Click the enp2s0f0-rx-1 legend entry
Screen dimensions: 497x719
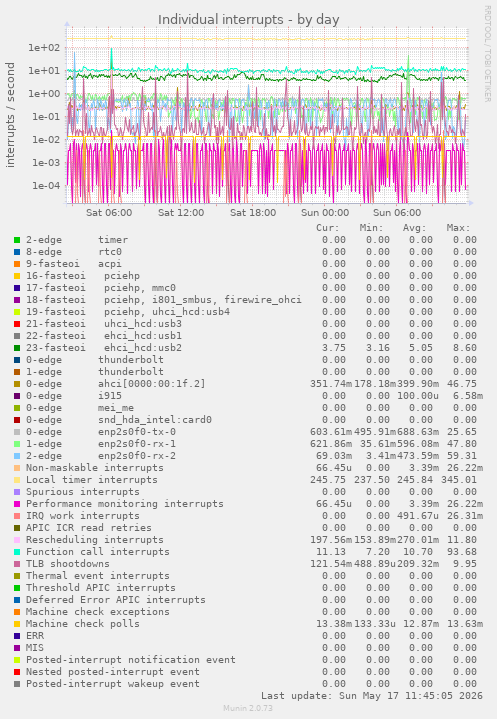pos(137,444)
